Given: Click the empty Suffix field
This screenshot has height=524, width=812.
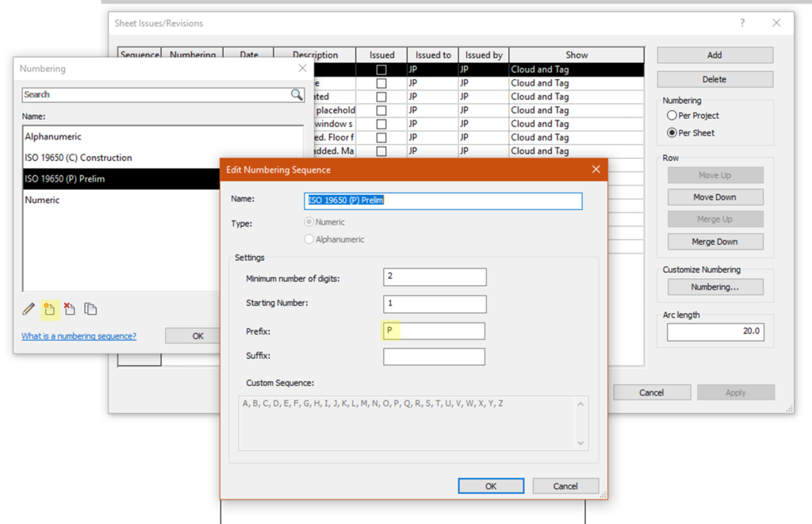Looking at the screenshot, I should click(x=434, y=357).
